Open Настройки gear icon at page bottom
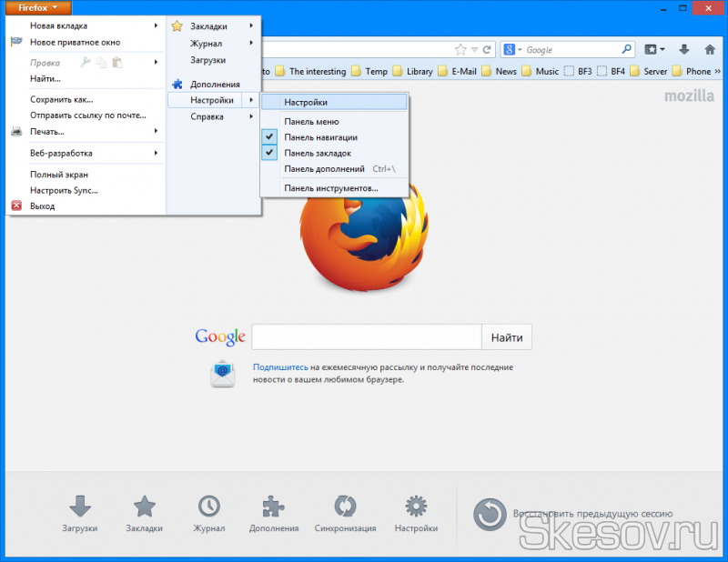Viewport: 728px width, 562px height. (416, 514)
